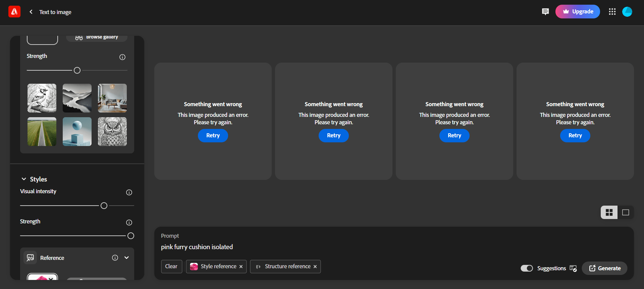This screenshot has height=289, width=644.
Task: Switch to grid view layout
Action: (x=609, y=212)
